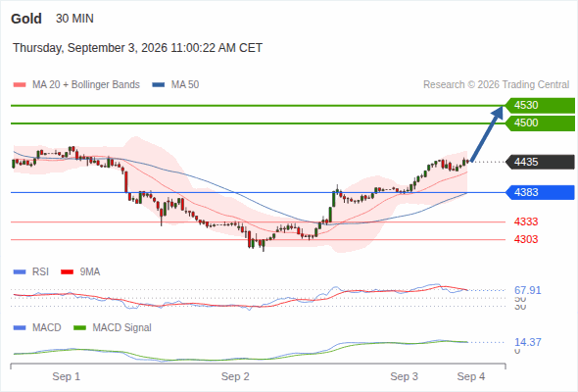The image size is (578, 392).
Task: Click the Sep 2 date axis label
Action: [235, 376]
